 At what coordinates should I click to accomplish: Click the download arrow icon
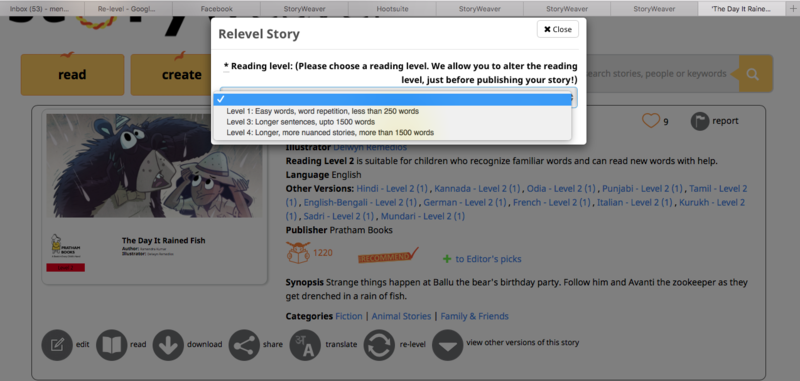168,345
